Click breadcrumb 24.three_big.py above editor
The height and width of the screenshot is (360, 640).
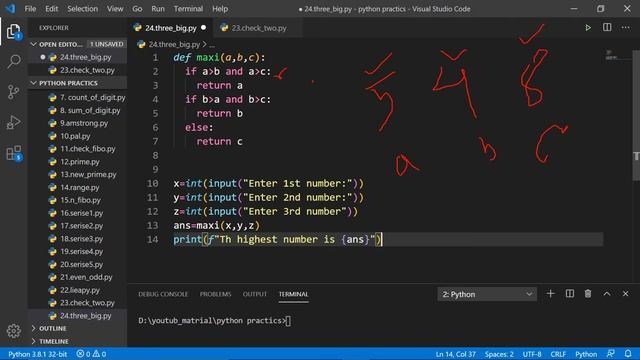click(174, 44)
